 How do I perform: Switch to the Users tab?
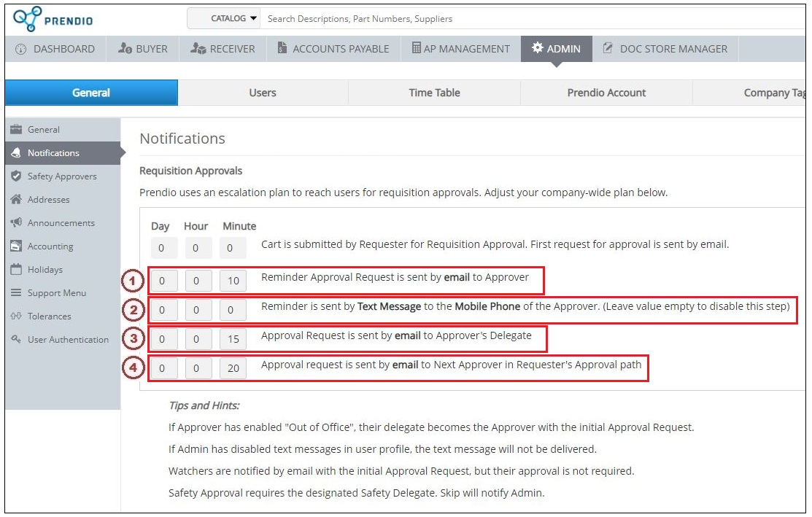262,93
